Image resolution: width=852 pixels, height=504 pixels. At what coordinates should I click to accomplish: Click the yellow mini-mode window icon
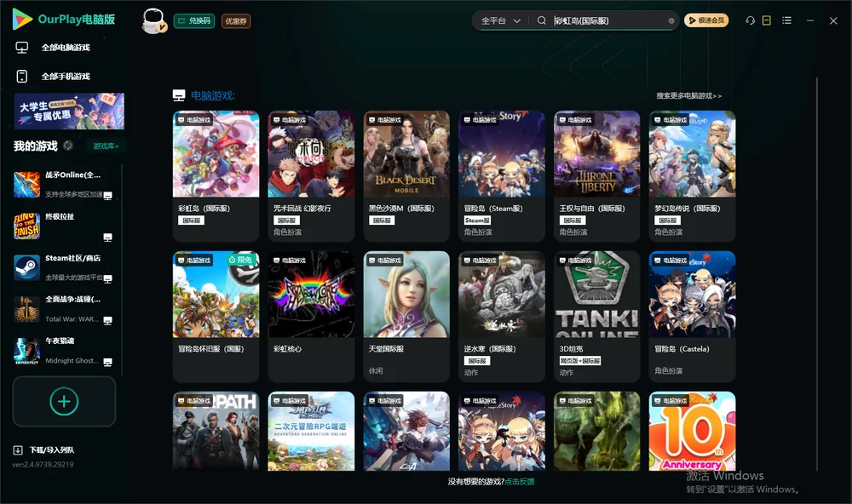point(767,20)
